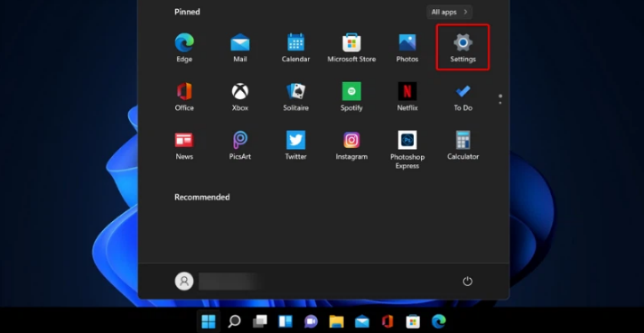Open the Photos app
Image resolution: width=644 pixels, height=333 pixels.
point(407,48)
